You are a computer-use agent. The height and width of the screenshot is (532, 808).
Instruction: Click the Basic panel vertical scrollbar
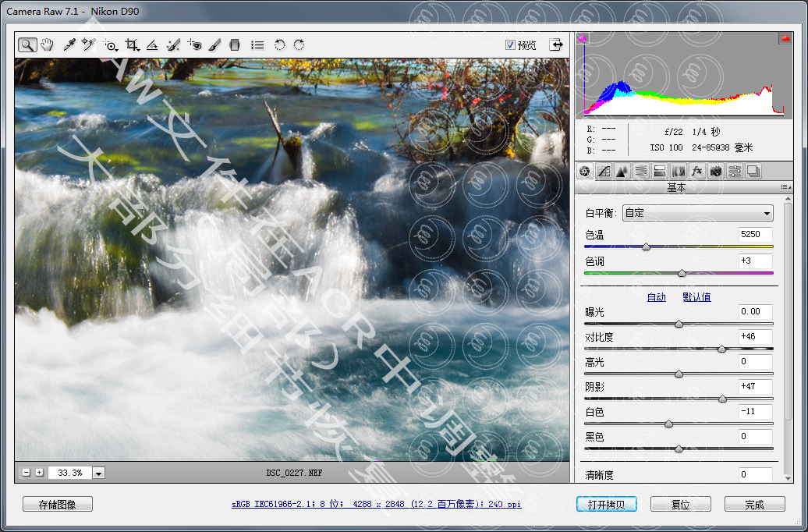(x=788, y=310)
